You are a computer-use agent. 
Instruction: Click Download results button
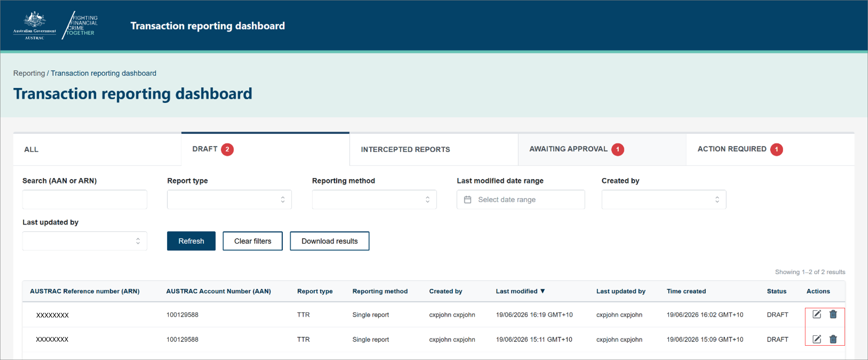(330, 241)
